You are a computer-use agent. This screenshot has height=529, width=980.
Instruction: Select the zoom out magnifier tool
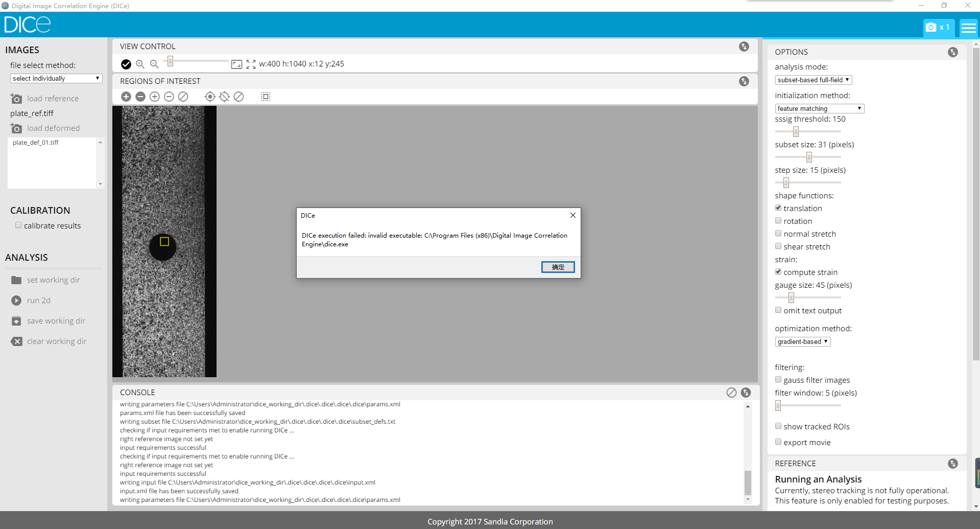(155, 64)
